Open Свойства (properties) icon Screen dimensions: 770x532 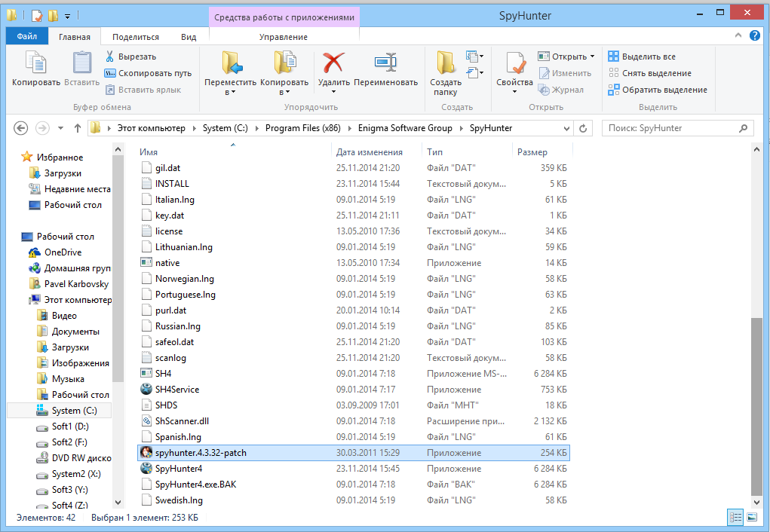coord(514,64)
